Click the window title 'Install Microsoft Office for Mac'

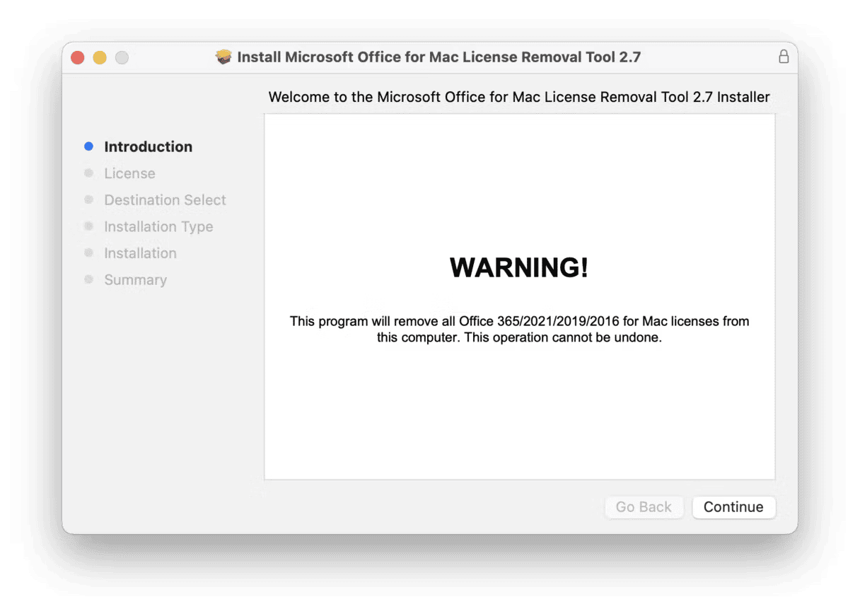[x=438, y=57]
